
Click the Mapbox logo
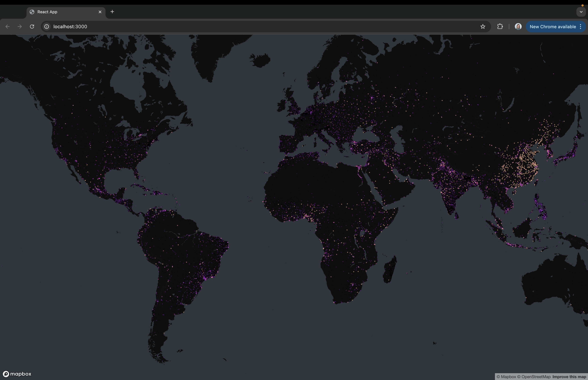click(17, 374)
